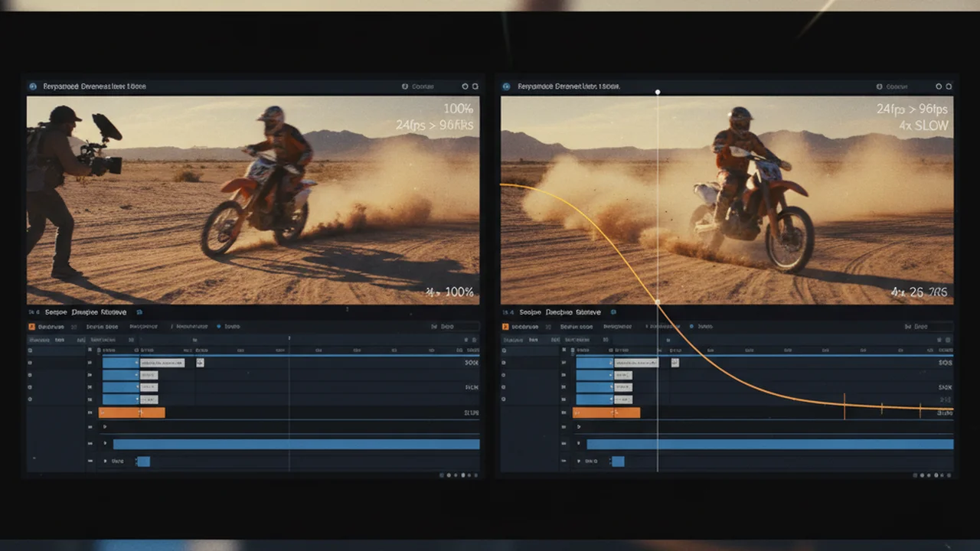This screenshot has width=980, height=551.
Task: Click the 24fps > 96fps label in left viewer
Action: (434, 125)
